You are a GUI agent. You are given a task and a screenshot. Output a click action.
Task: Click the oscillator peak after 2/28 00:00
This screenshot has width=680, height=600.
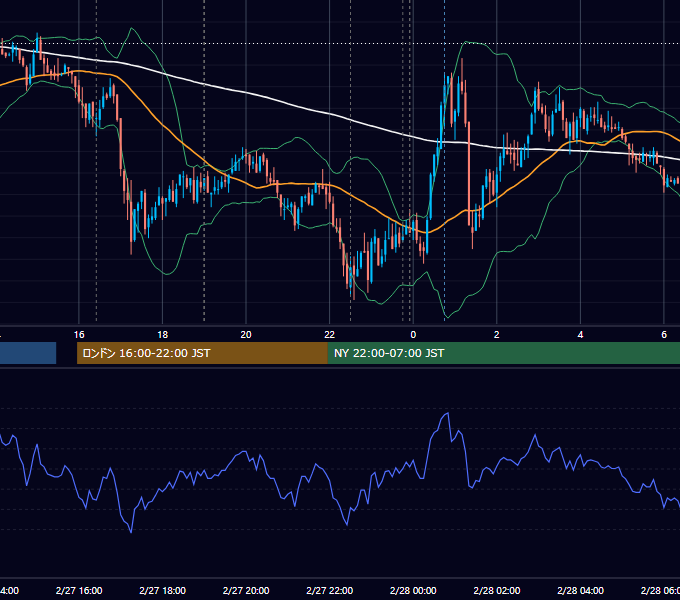coord(446,414)
